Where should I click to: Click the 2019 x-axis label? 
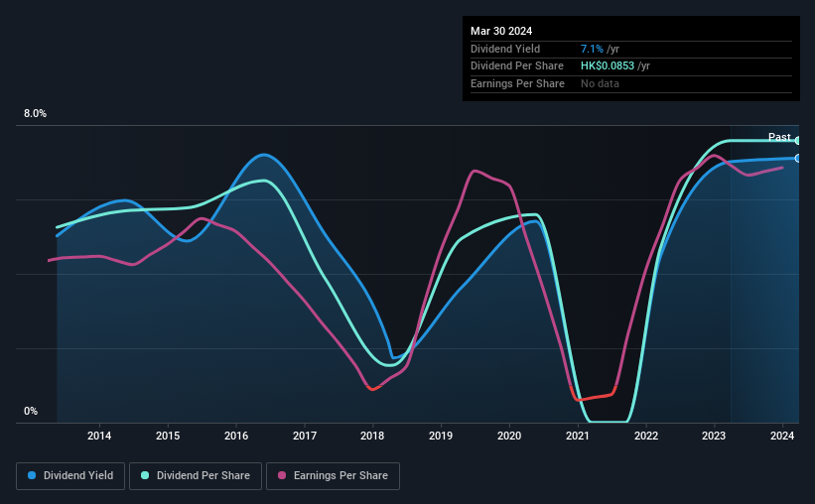pyautogui.click(x=441, y=436)
